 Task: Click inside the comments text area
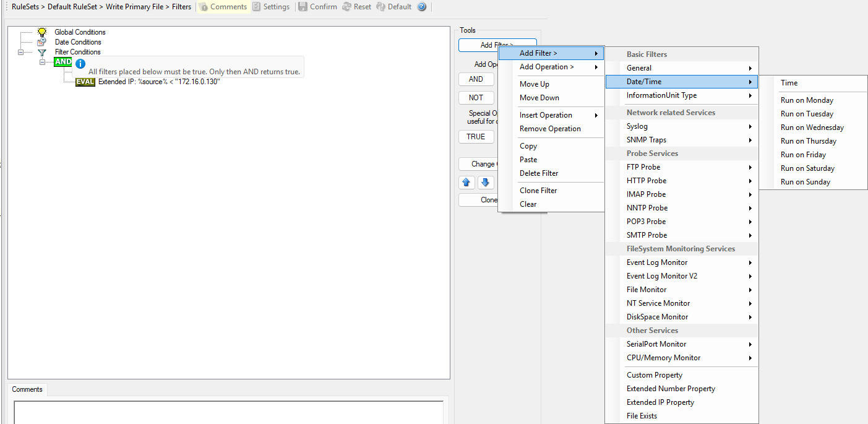(228, 412)
